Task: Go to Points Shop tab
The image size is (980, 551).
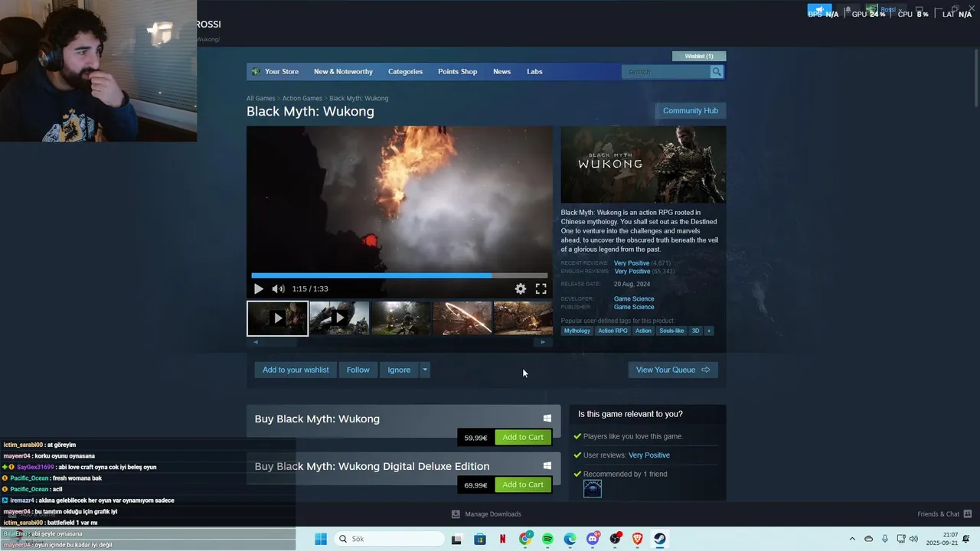Action: click(x=457, y=72)
